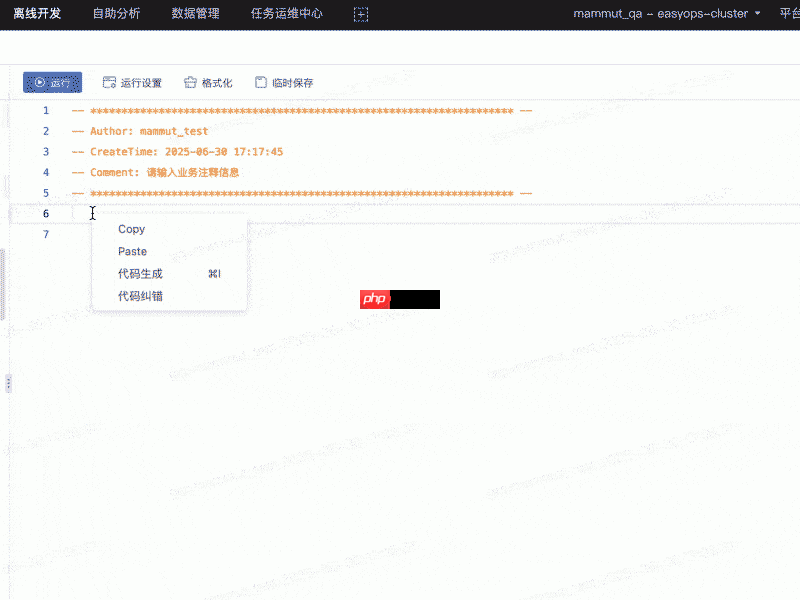
Task: Select 代码纠错 in the context menu
Action: click(x=139, y=295)
